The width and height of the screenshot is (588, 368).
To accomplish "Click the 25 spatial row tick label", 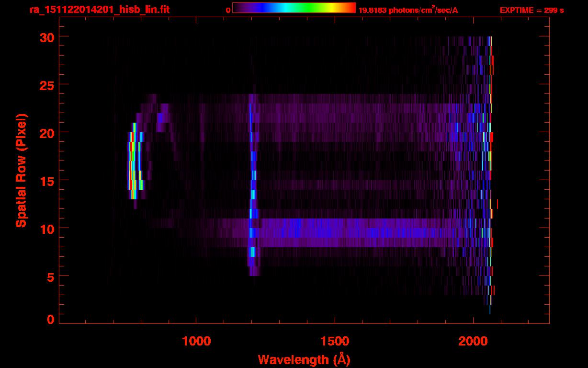I will click(47, 85).
